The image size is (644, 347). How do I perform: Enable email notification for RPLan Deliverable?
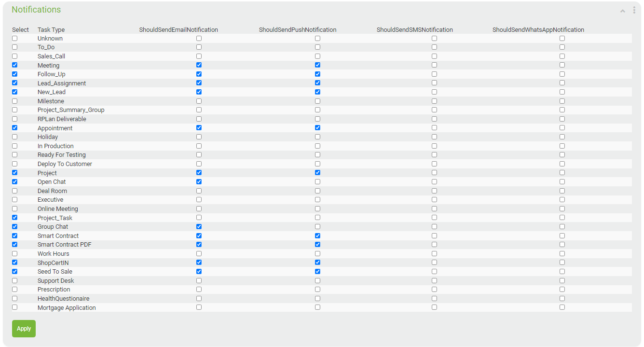199,119
